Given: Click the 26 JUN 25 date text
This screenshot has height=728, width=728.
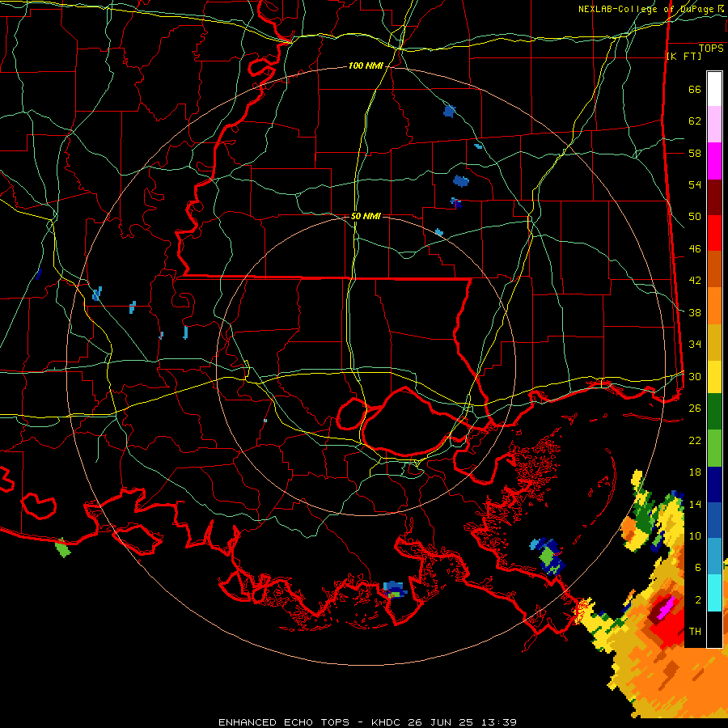Looking at the screenshot, I should (x=440, y=722).
